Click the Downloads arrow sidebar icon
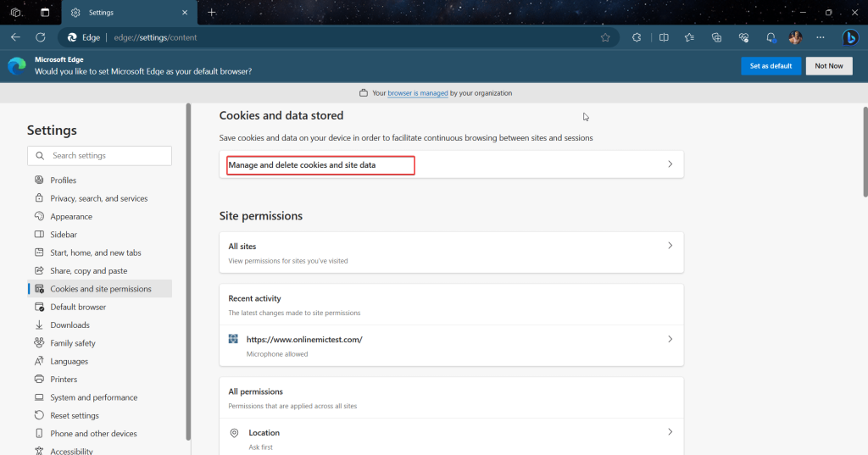The image size is (868, 455). pyautogui.click(x=39, y=325)
